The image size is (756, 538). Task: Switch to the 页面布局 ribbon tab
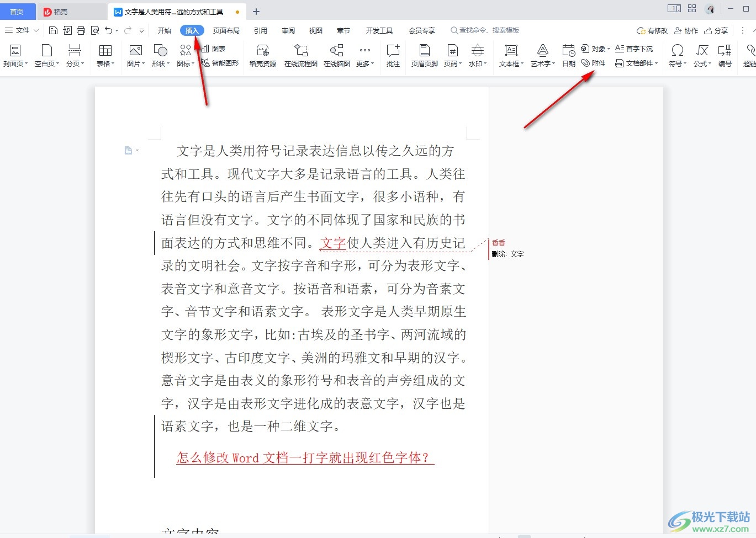point(226,30)
